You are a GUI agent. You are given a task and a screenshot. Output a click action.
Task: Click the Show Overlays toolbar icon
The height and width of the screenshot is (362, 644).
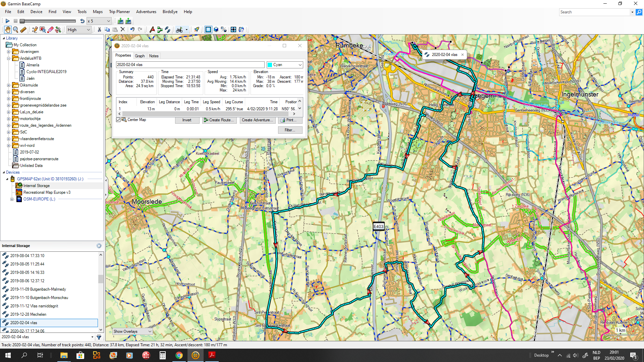pos(224,29)
